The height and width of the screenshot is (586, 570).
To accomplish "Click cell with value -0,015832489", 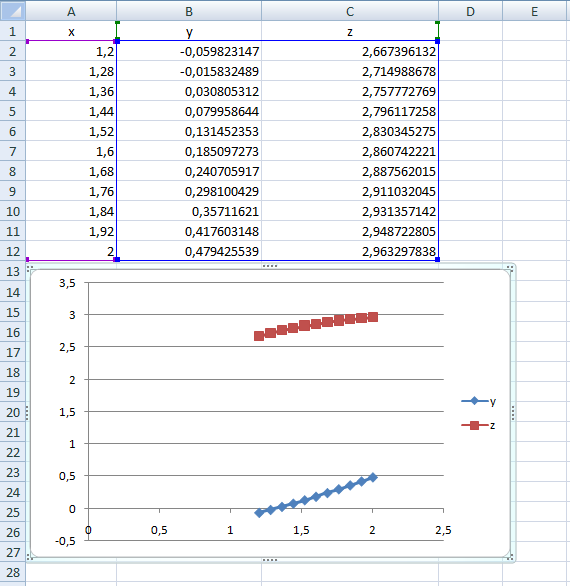I will pos(189,71).
